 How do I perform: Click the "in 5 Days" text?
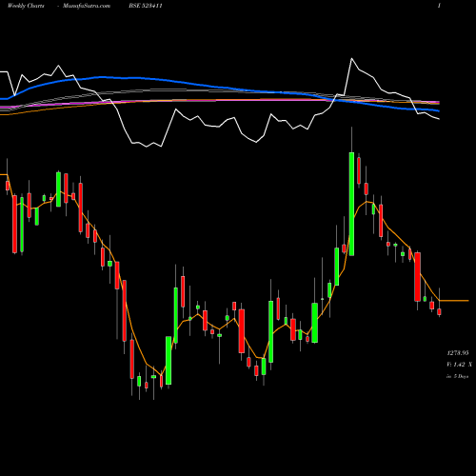pos(457,376)
